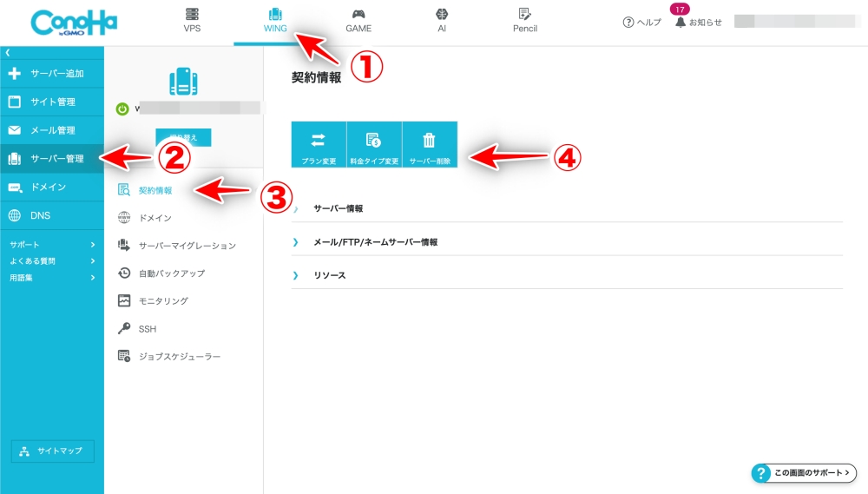Switch to the GAME tab
This screenshot has width=868, height=494.
point(358,21)
